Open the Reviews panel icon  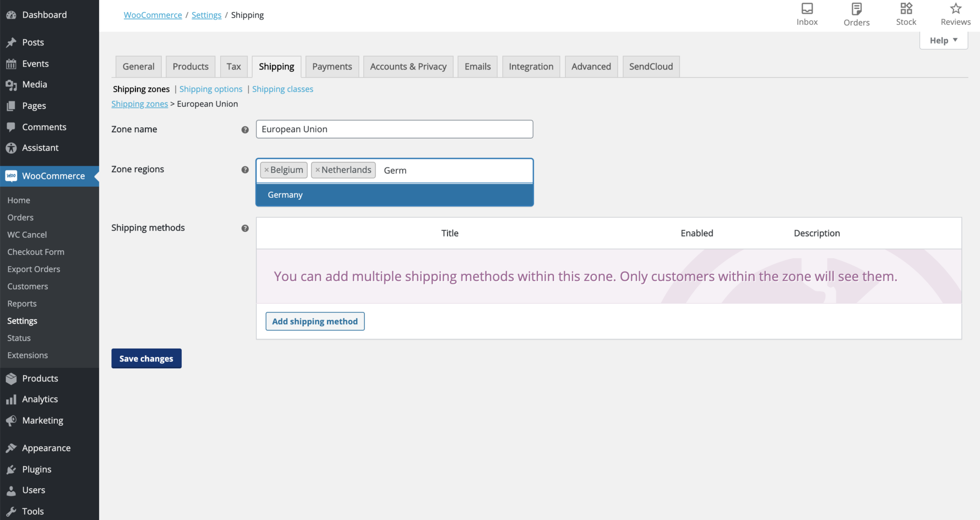tap(955, 13)
